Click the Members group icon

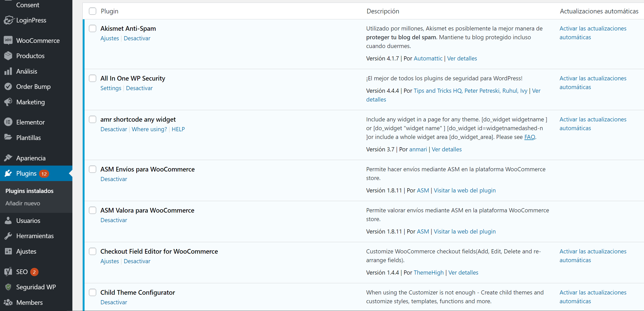tap(8, 302)
